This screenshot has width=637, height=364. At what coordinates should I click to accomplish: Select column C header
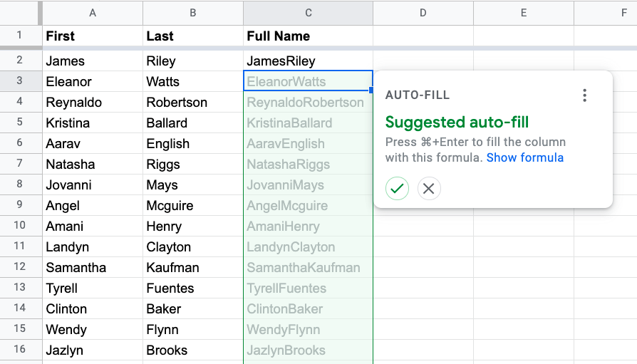309,13
